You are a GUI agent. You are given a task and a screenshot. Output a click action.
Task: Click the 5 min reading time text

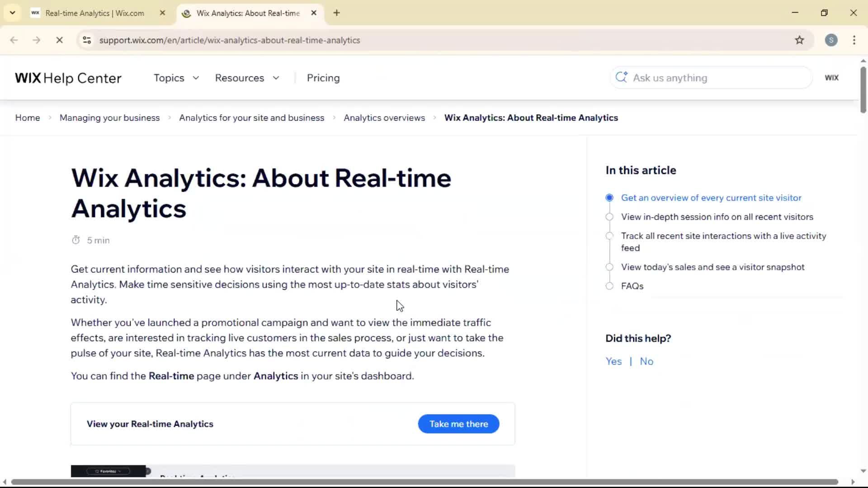coord(98,240)
